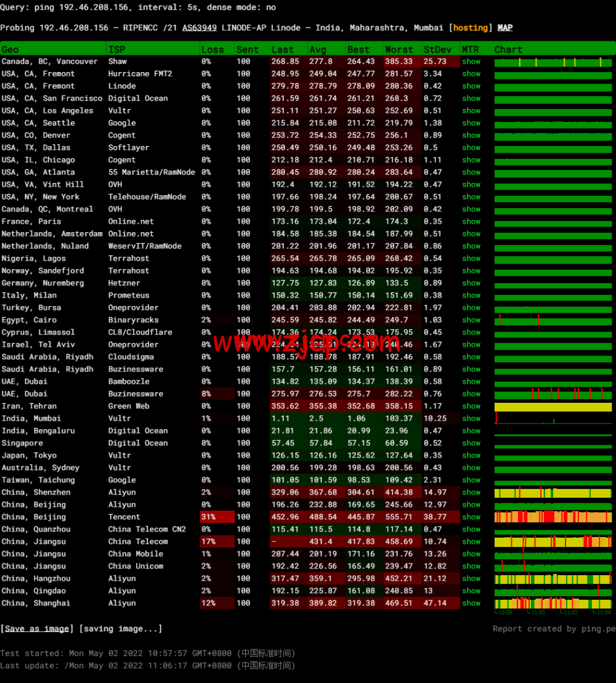The image size is (616, 683).
Task: Click the 8% loss for Dubai Buzinessware
Action: (x=217, y=394)
